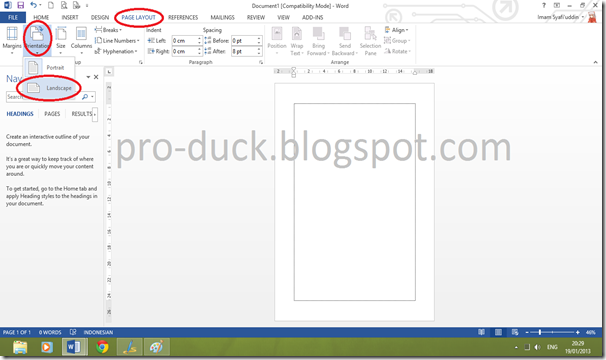This screenshot has width=606, height=360.
Task: Open the Imam Syafi'uddin account menu
Action: 560,17
